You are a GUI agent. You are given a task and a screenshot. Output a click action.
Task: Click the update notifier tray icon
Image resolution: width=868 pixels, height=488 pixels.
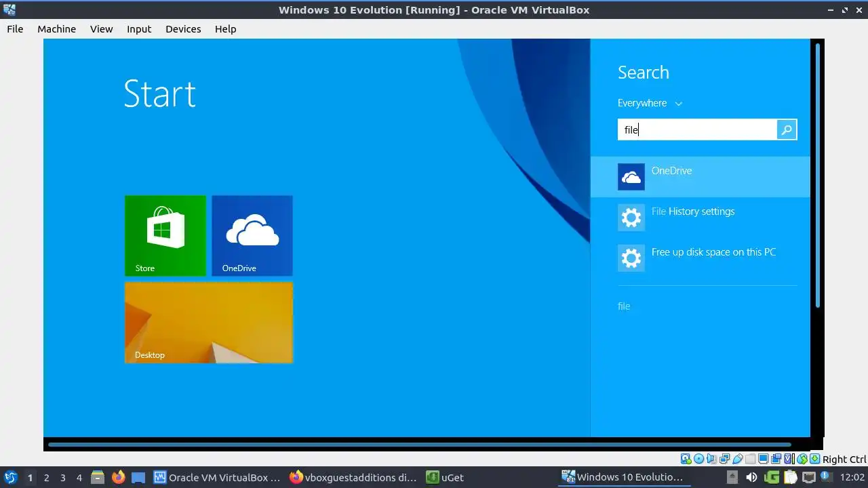click(826, 477)
